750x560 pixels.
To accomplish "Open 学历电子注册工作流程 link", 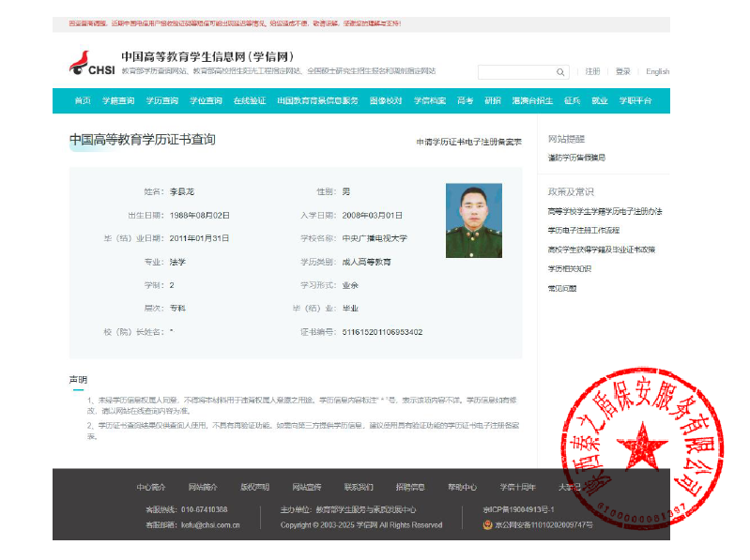I will 584,230.
